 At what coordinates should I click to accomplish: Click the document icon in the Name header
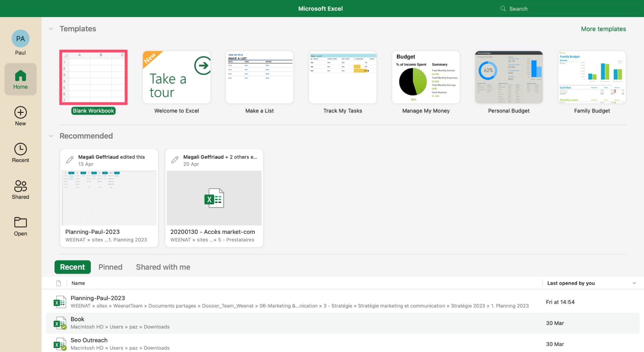pyautogui.click(x=59, y=283)
